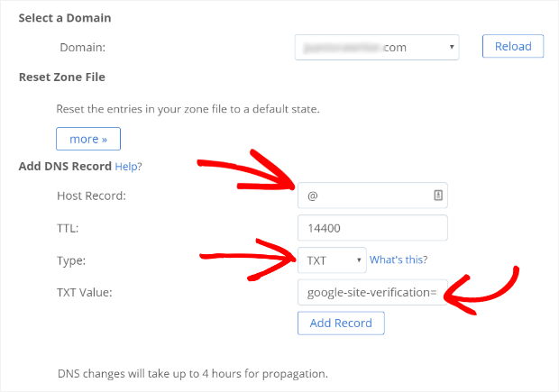Expand Reset Zone File with more » button
Screen dimensions: 559x392
point(88,139)
